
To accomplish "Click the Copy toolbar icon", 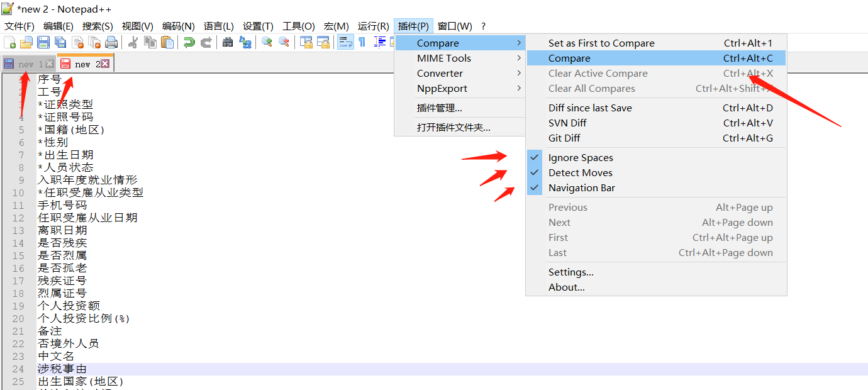I will 150,43.
